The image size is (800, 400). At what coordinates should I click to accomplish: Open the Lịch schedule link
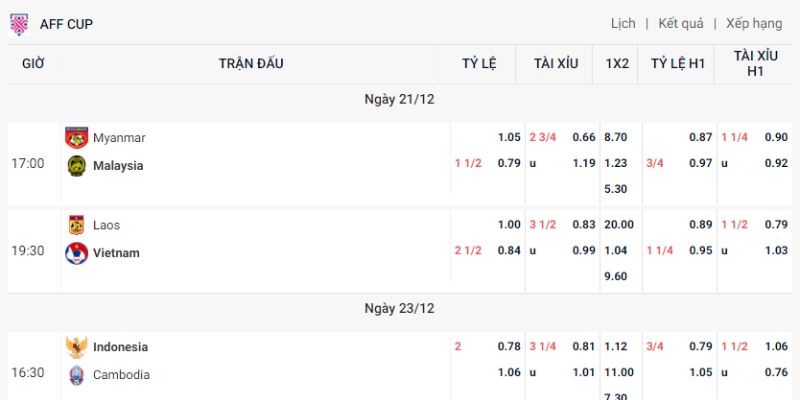pyautogui.click(x=623, y=24)
